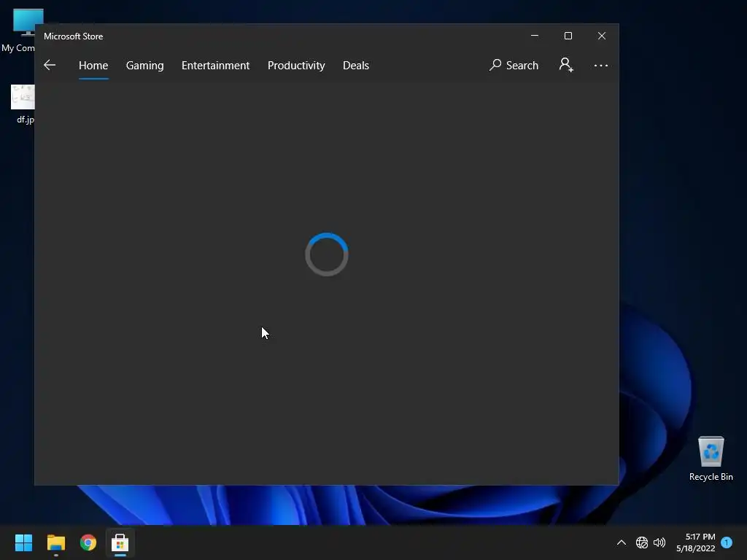Open the Home tab in Microsoft Store
Image resolution: width=747 pixels, height=560 pixels.
click(93, 65)
